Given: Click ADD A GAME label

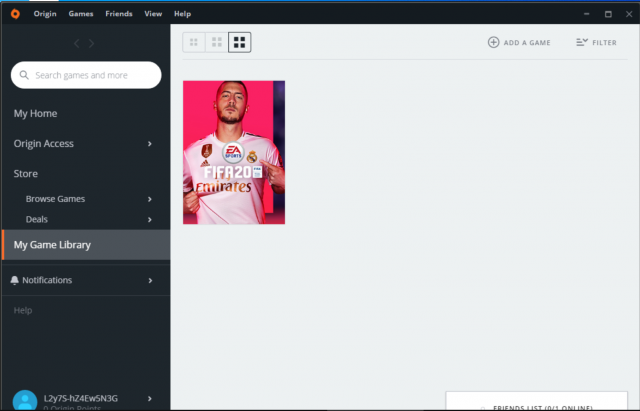Looking at the screenshot, I should click(x=527, y=43).
